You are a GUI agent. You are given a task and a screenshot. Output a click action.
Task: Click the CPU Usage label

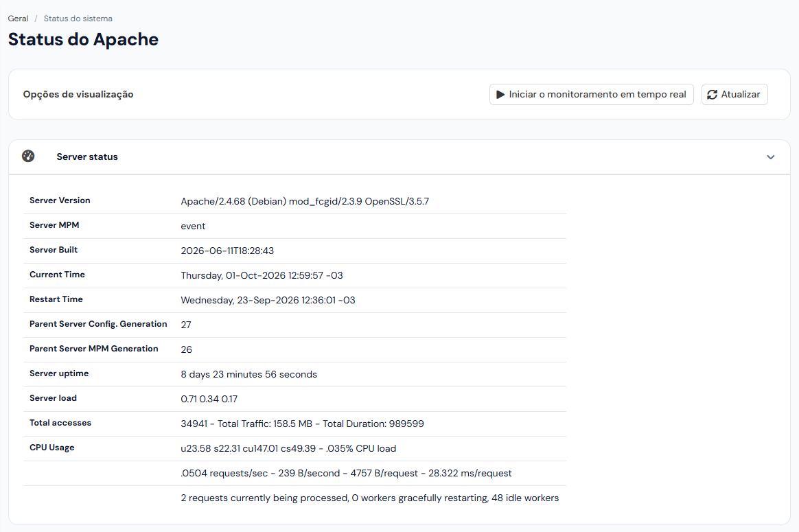click(52, 448)
